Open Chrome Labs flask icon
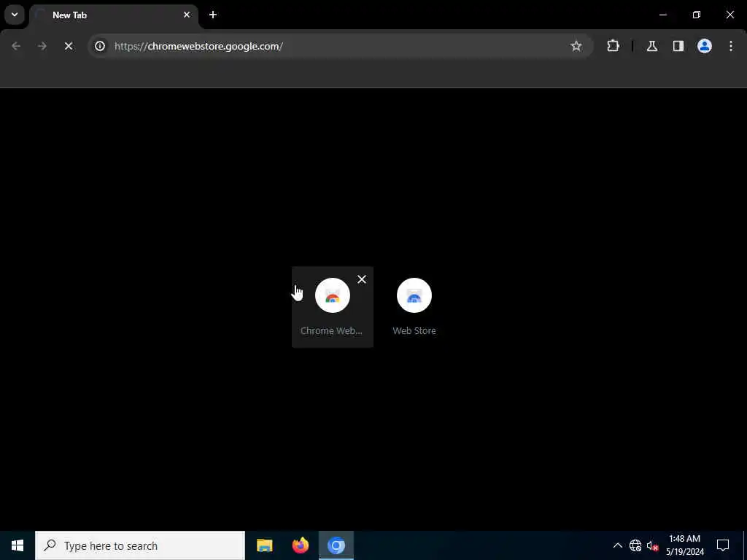 pos(652,46)
